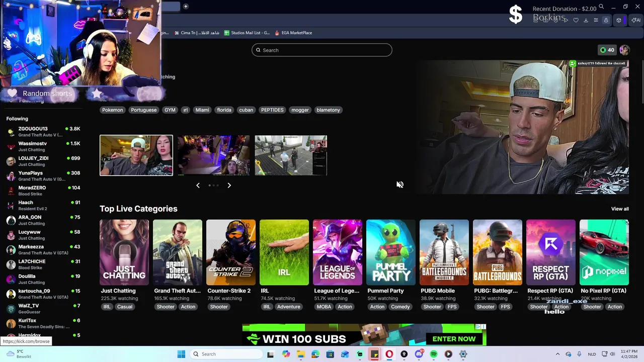This screenshot has width=644, height=362.
Task: Open ZGOUGOU13 channel in Following list
Action: coord(44,132)
